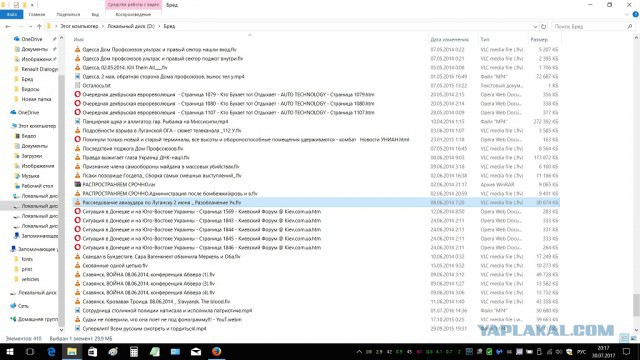Switch to large thumbnails view using bottom-right toggle
This screenshot has height=360, width=640.
click(x=633, y=338)
